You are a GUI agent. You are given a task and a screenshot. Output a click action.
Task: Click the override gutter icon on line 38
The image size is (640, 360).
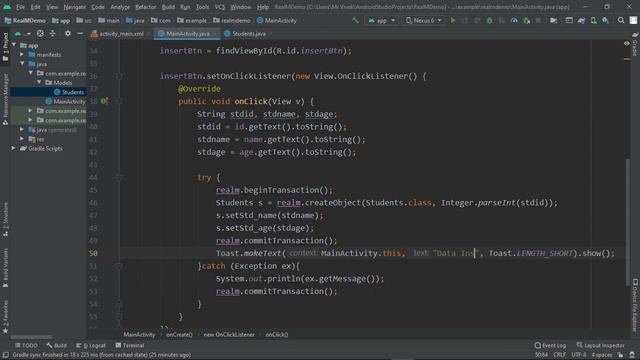click(104, 101)
